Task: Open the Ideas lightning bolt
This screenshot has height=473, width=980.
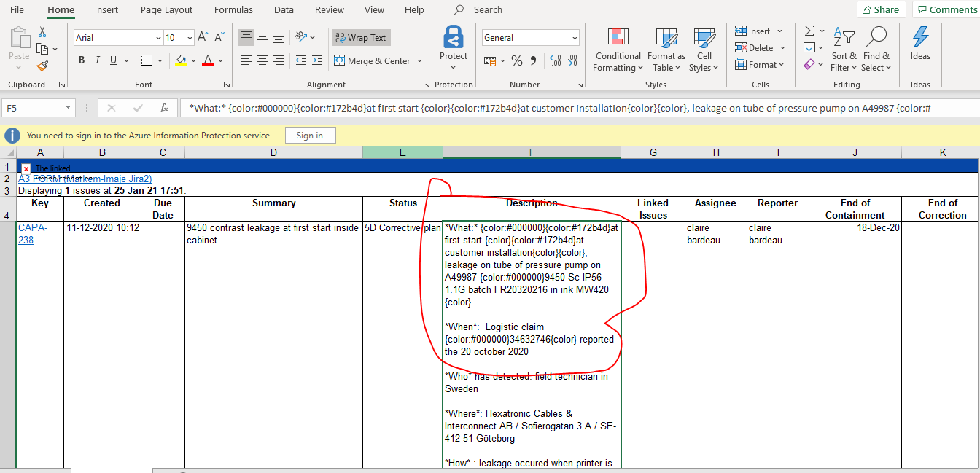Action: [x=920, y=44]
